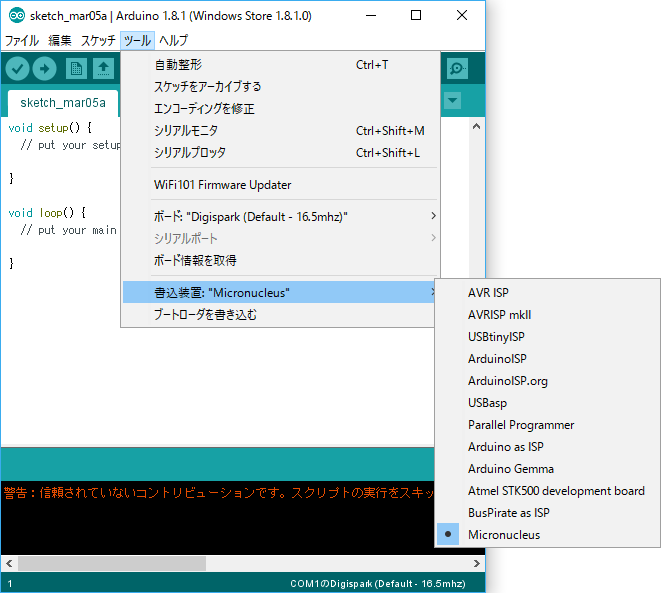Choose エンコーディングを修正 entry
This screenshot has width=661, height=593.
click(281, 109)
